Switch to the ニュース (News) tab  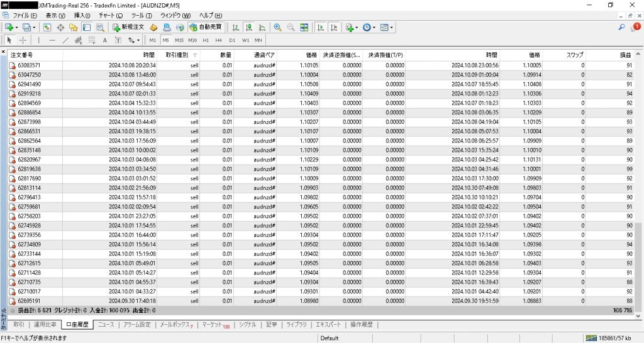click(x=106, y=325)
